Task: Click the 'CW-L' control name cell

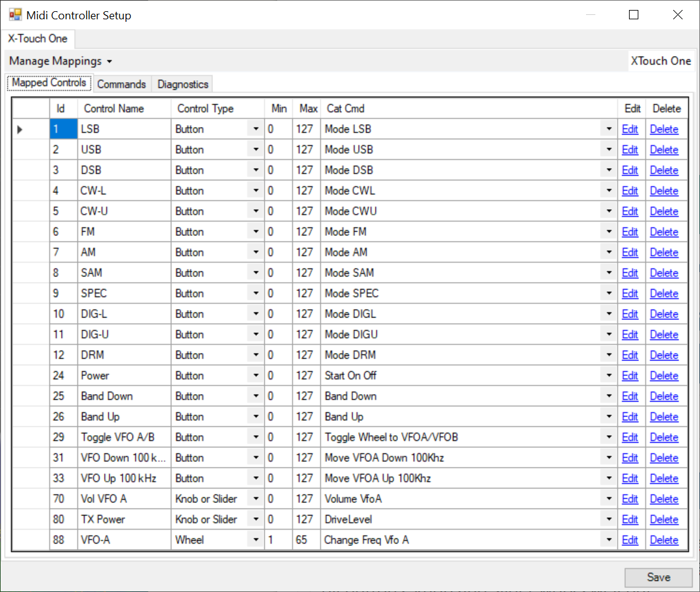Action: [x=124, y=191]
